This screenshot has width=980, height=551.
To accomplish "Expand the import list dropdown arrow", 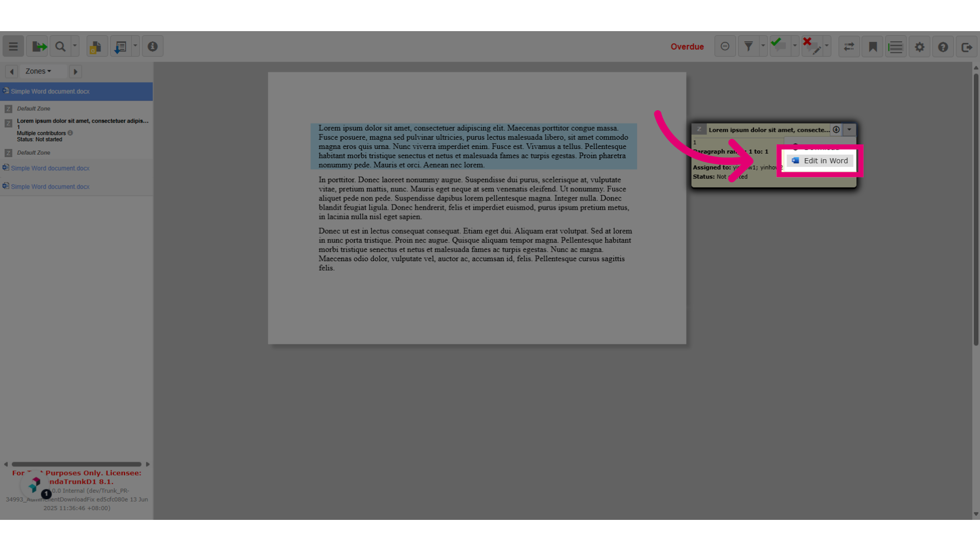I will [135, 46].
